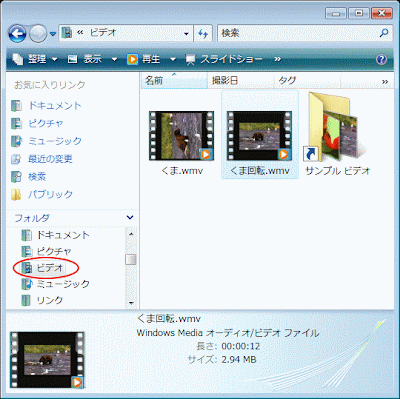Open ミュージック in favorite links

[46, 141]
